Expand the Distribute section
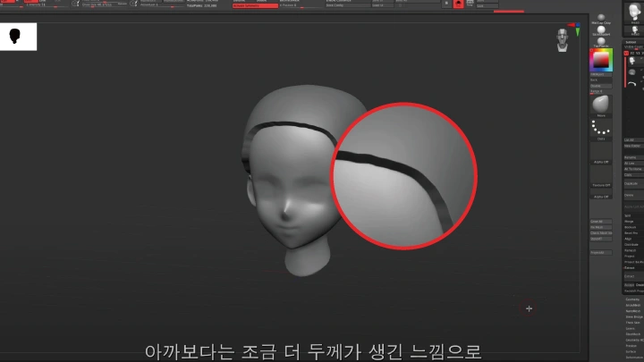Image resolution: width=644 pixels, height=362 pixels. tap(633, 244)
